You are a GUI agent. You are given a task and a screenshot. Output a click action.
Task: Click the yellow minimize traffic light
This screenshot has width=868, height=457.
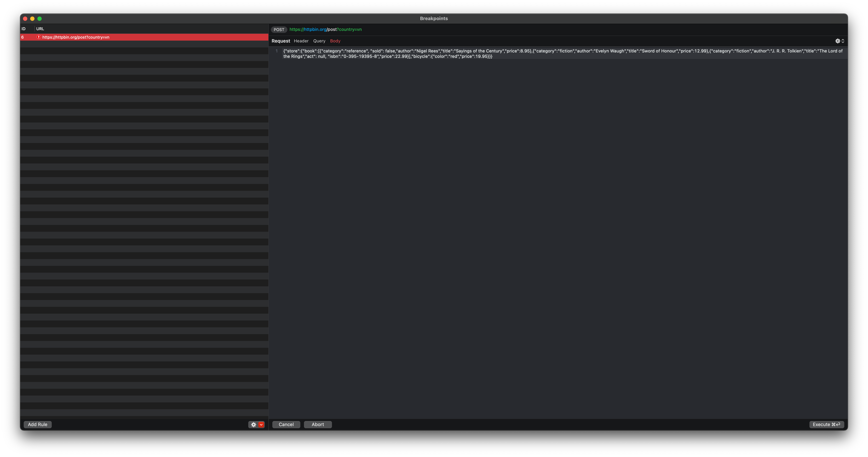[32, 19]
